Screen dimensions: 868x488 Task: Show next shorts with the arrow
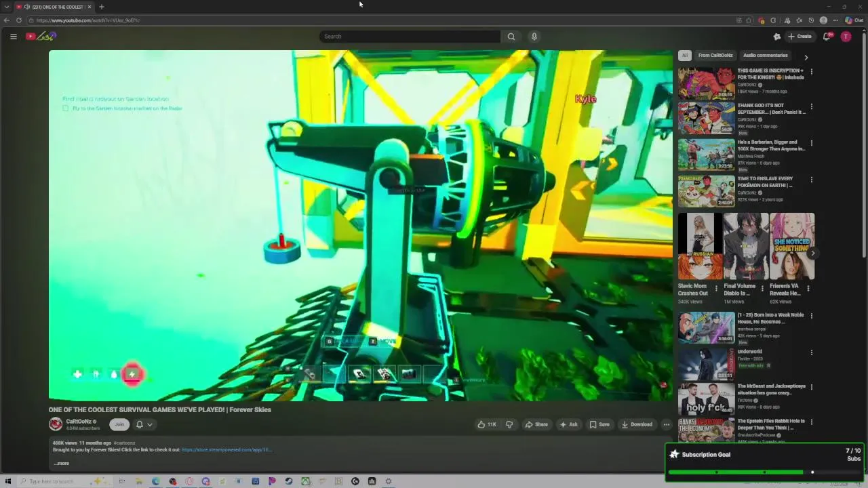pyautogui.click(x=812, y=253)
